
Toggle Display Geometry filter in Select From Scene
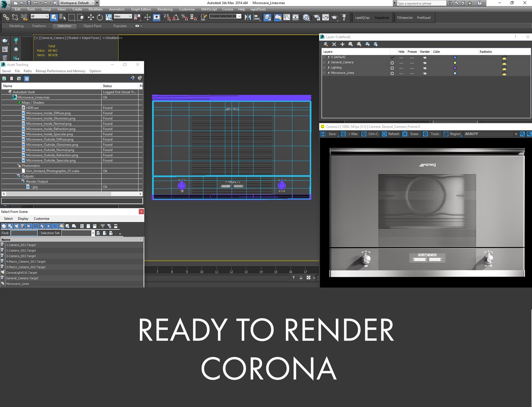(x=4, y=226)
